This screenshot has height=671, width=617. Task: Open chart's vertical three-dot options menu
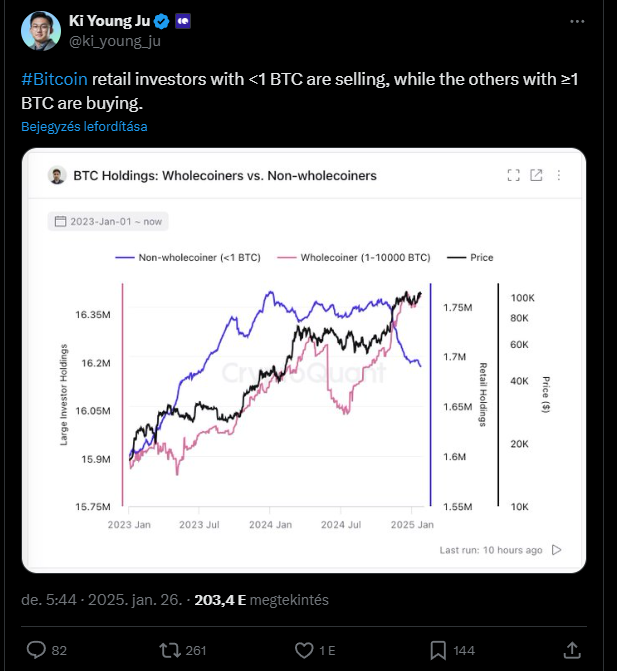coord(558,175)
